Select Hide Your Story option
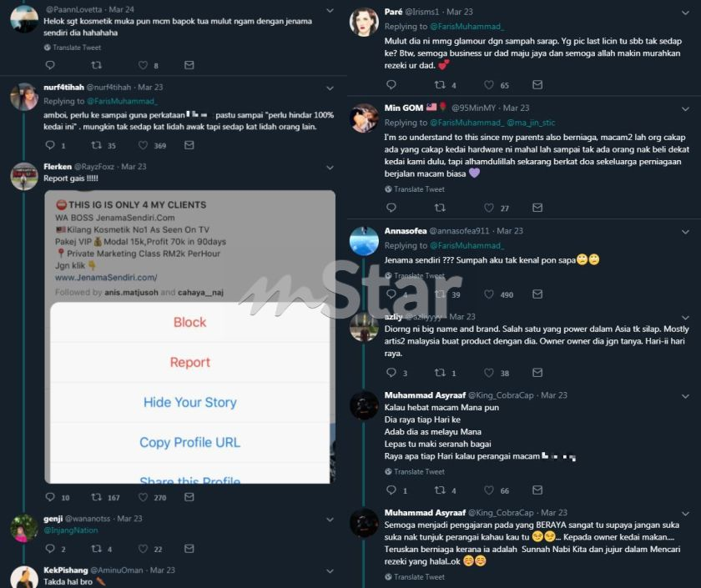 (x=190, y=402)
